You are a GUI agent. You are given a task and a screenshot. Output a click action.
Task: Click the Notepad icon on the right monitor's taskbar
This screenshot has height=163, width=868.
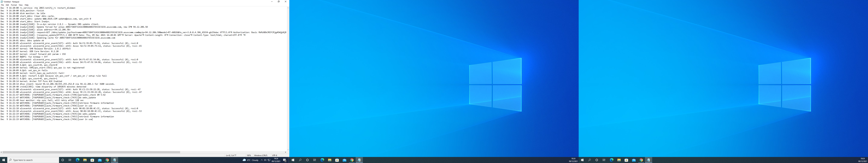pos(649,160)
